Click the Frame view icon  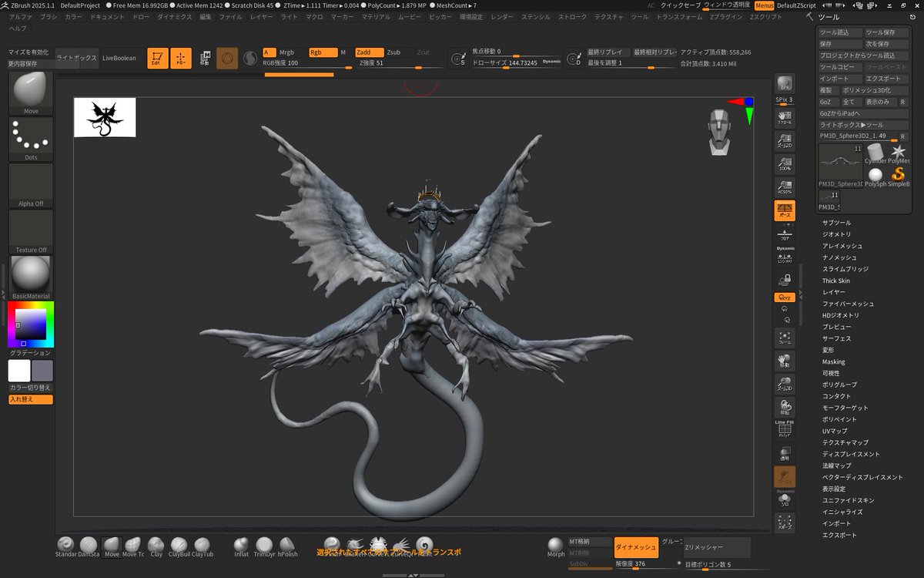(785, 338)
